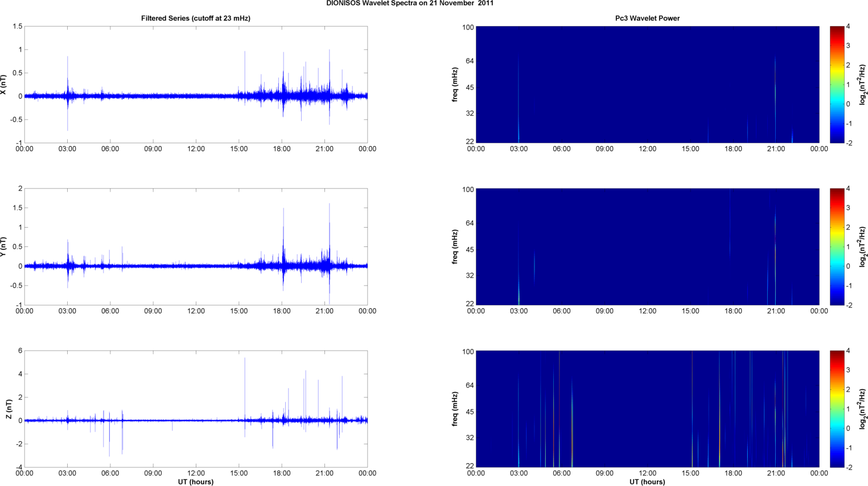
Task: Click the 'UT (hours)' label under the wavelet spectrograms
Action: [647, 482]
